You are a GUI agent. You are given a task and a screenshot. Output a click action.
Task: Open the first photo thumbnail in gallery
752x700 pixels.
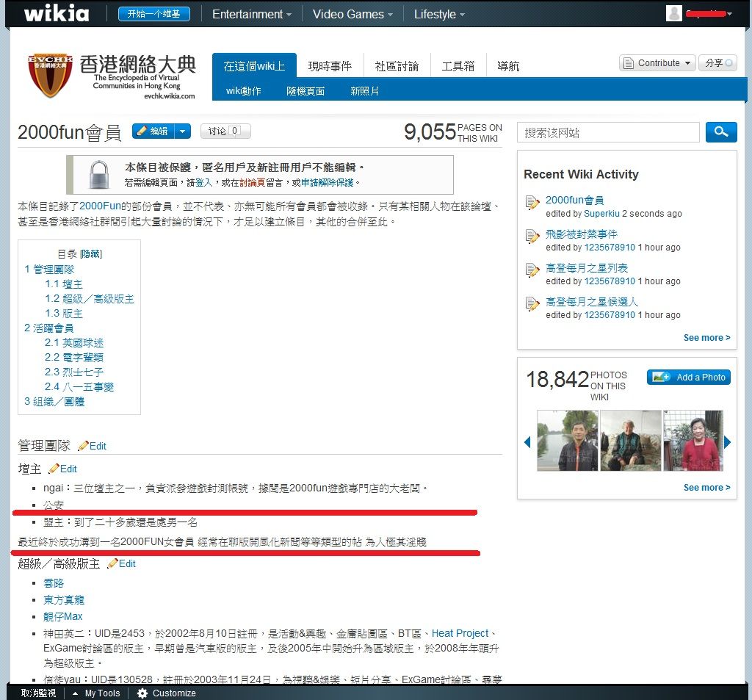click(566, 441)
